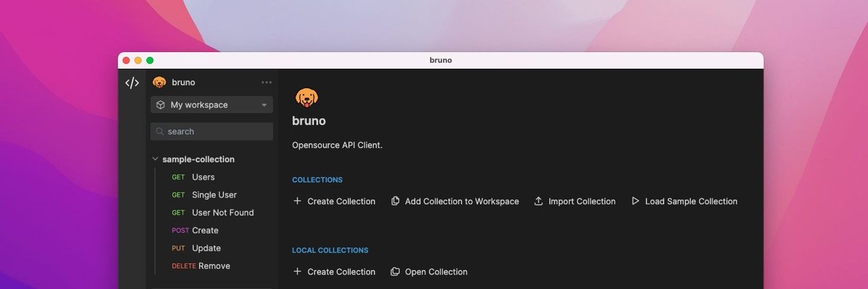Click the upload icon for Import Collection
The image size is (868, 289).
coord(538,201)
